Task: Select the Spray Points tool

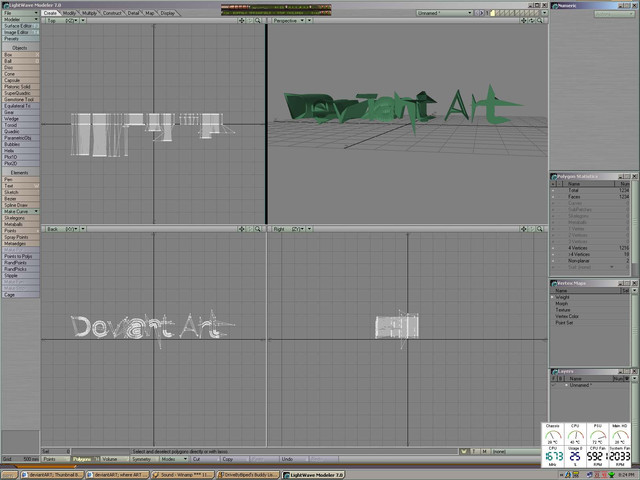Action: pyautogui.click(x=20, y=237)
